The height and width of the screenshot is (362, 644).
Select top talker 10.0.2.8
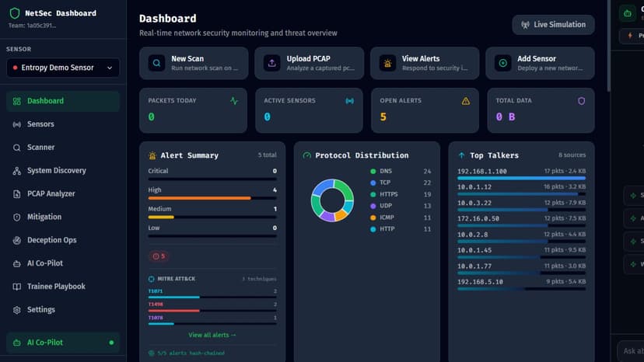(522, 237)
